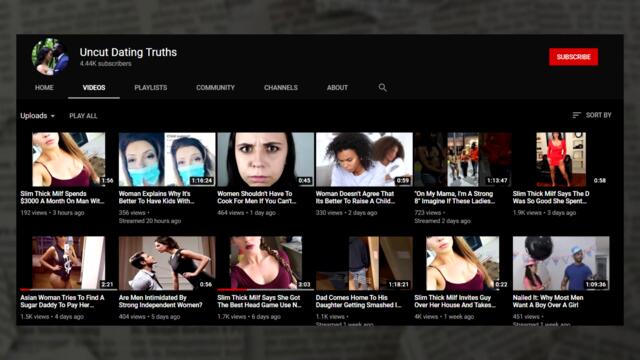640x360 pixels.
Task: Click '1.9K views • 3 days ago' text
Action: pyautogui.click(x=544, y=213)
